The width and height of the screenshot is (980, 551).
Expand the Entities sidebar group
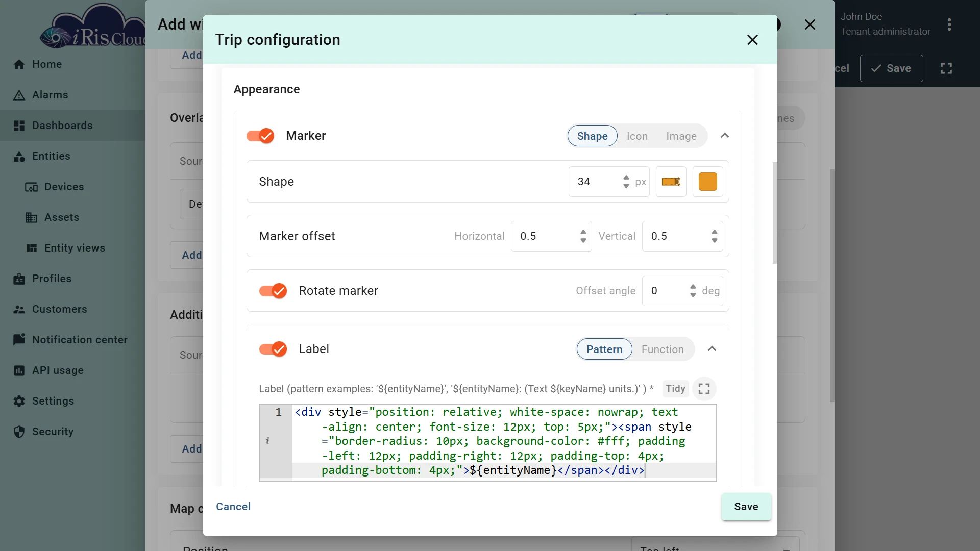point(72,156)
